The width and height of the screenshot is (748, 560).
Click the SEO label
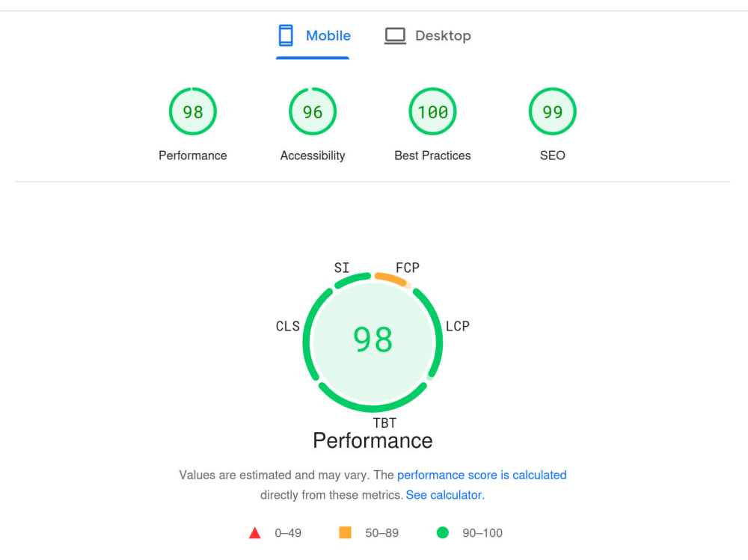click(553, 156)
